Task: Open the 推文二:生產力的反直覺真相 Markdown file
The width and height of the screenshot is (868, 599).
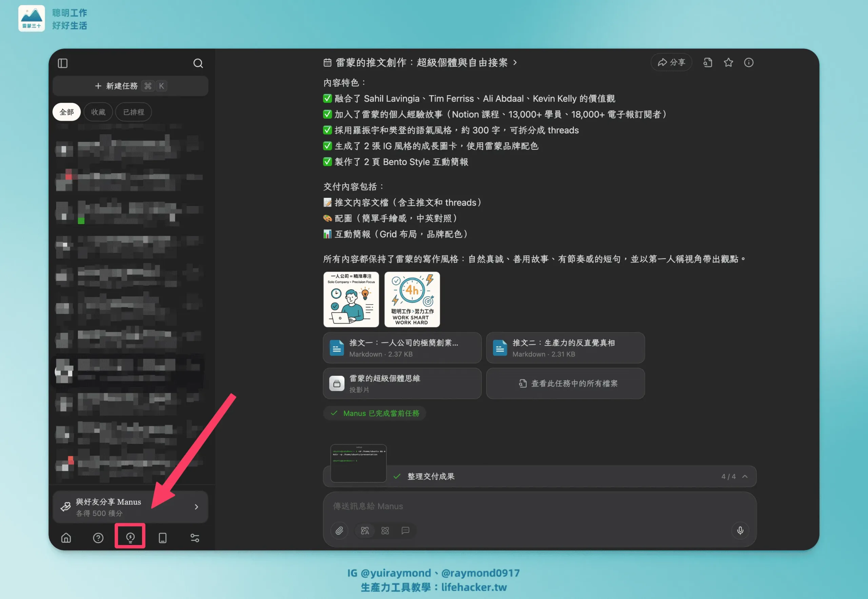Action: [x=565, y=348]
